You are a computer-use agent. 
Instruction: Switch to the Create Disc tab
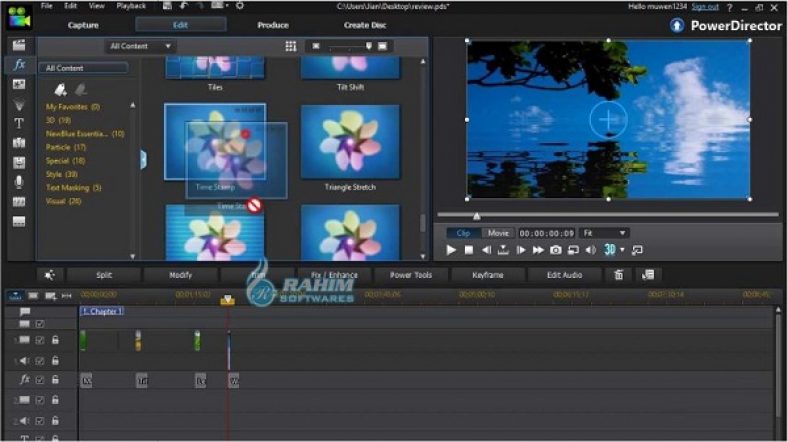pos(365,25)
